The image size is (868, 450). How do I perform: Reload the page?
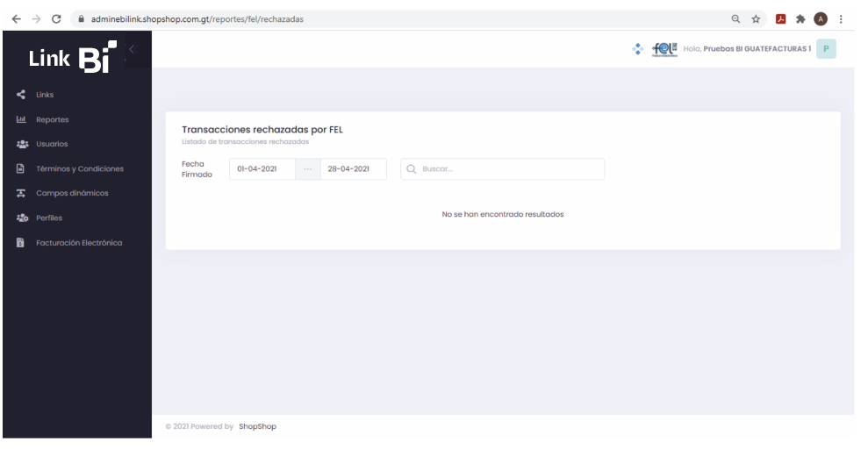tap(56, 18)
